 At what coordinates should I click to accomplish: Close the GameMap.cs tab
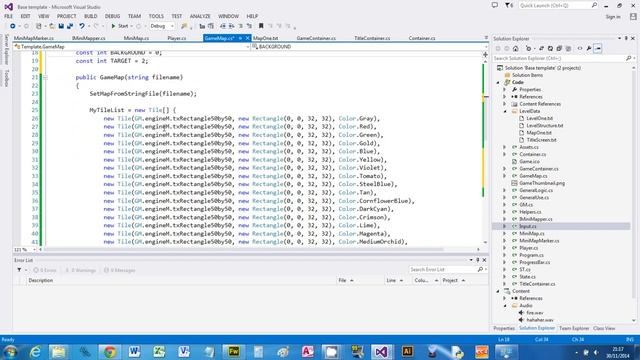247,38
